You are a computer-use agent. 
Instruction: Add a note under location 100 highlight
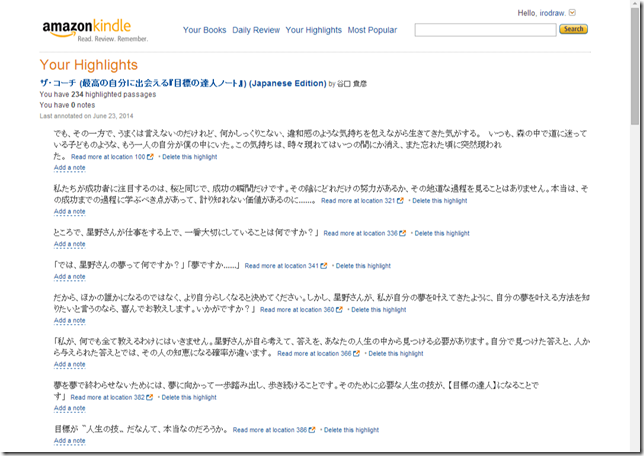point(70,168)
